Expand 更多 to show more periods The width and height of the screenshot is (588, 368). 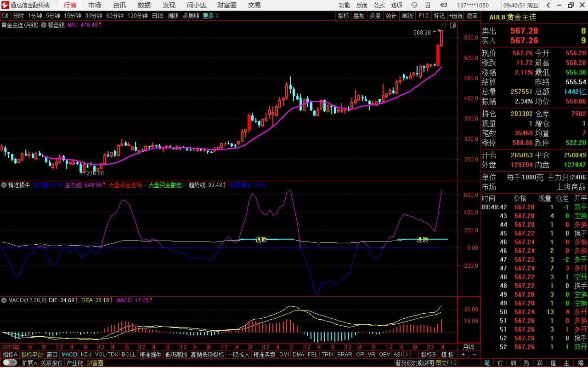[x=210, y=16]
